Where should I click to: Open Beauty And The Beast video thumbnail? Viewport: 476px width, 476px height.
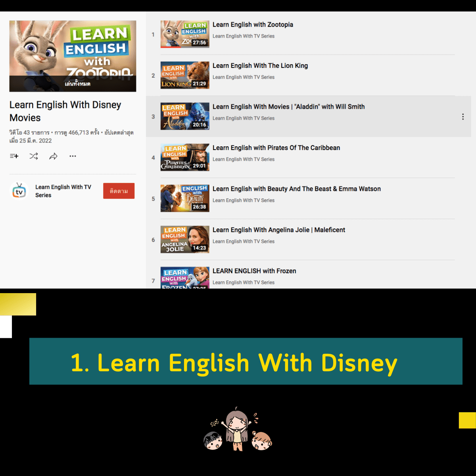(185, 198)
